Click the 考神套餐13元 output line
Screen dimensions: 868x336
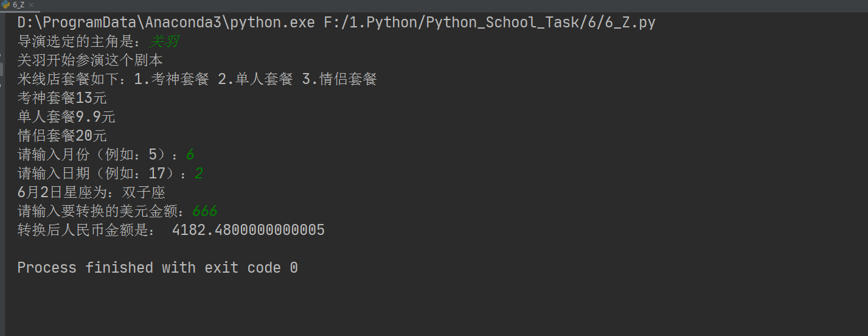point(62,99)
